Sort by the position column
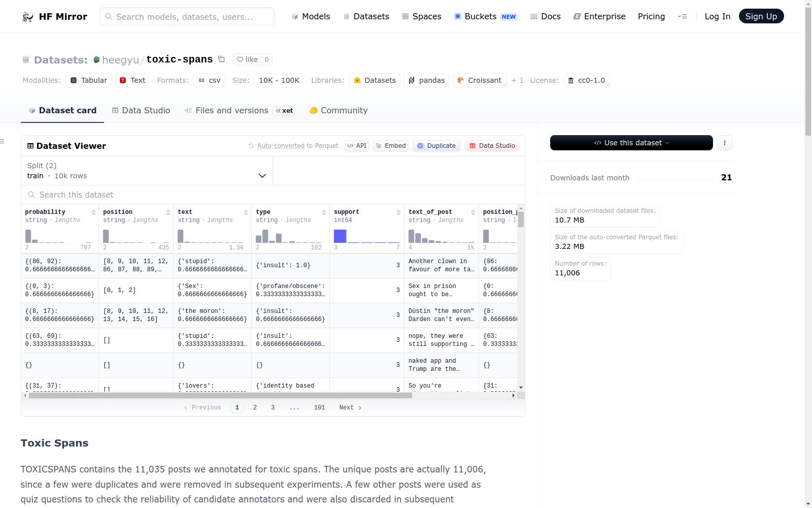 tap(168, 212)
